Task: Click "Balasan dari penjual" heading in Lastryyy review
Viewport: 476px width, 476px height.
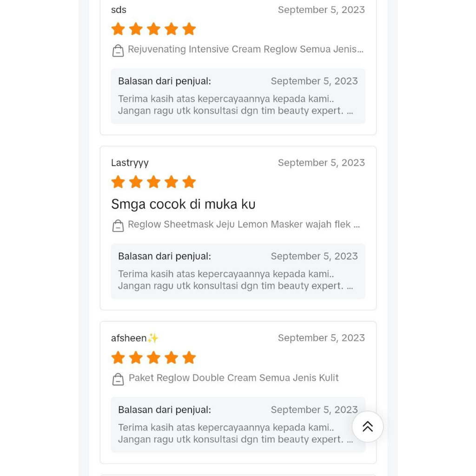Action: 165,257
